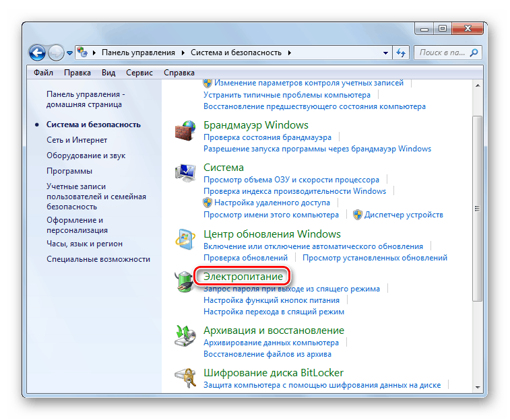Viewport: 510px width, 420px height.
Task: Click 'Настройка функций кнопок питания'
Action: pyautogui.click(x=272, y=300)
